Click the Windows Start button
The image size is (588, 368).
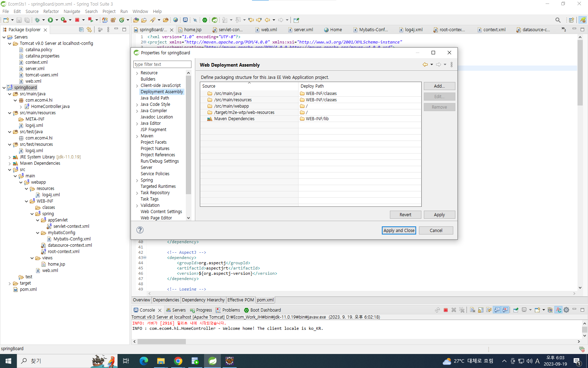(8, 361)
